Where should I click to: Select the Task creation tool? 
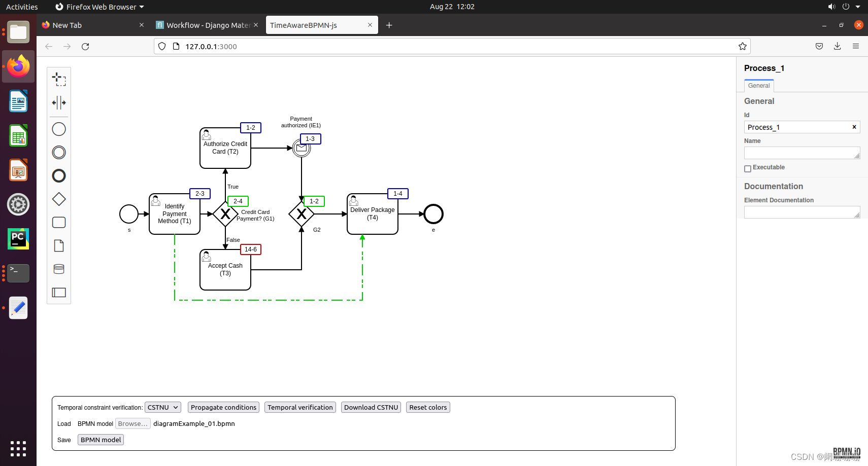[x=59, y=222]
